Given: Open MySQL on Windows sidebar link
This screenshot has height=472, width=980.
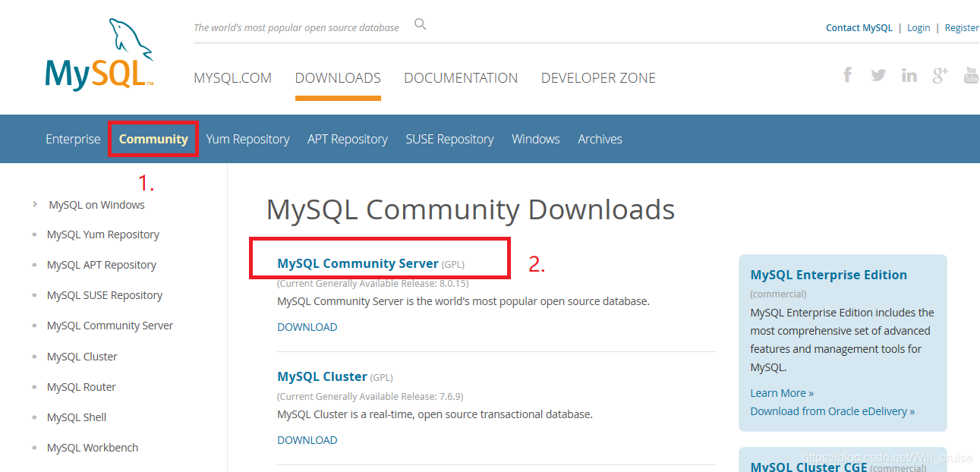Looking at the screenshot, I should 96,205.
